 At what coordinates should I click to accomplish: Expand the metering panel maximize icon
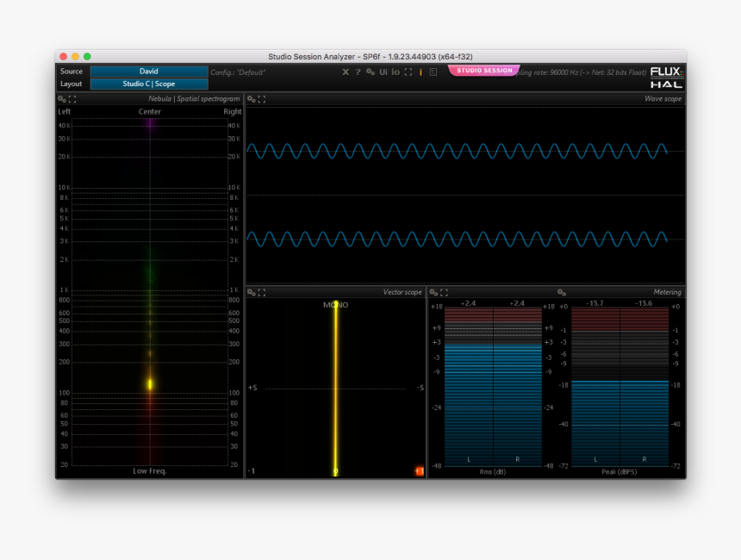click(445, 292)
